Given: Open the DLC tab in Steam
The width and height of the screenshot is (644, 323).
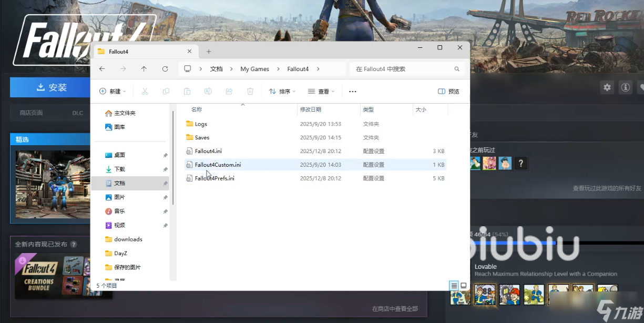Looking at the screenshot, I should [78, 113].
